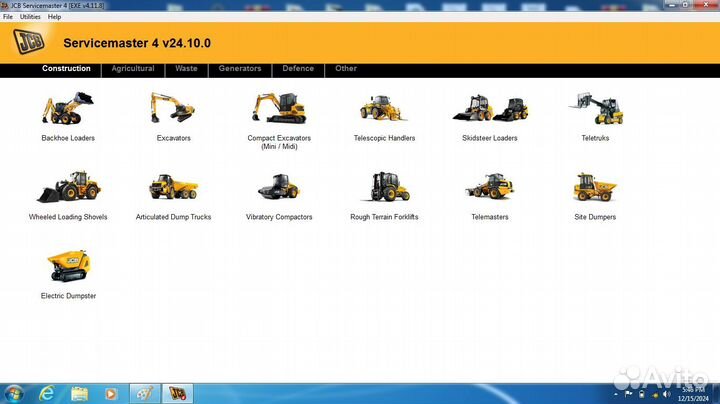Open the Wheeled Loading Shovels icon
Screen dimensions: 720x404
point(68,187)
